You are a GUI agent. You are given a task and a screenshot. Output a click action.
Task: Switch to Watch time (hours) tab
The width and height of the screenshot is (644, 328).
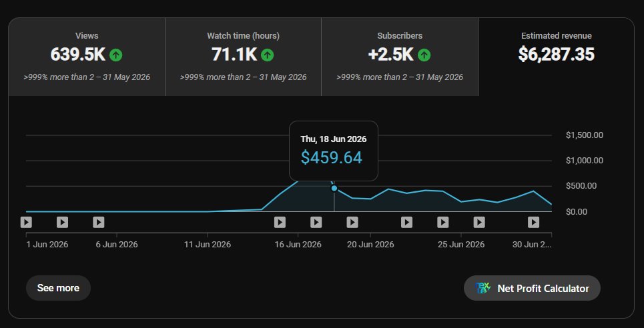pyautogui.click(x=243, y=57)
